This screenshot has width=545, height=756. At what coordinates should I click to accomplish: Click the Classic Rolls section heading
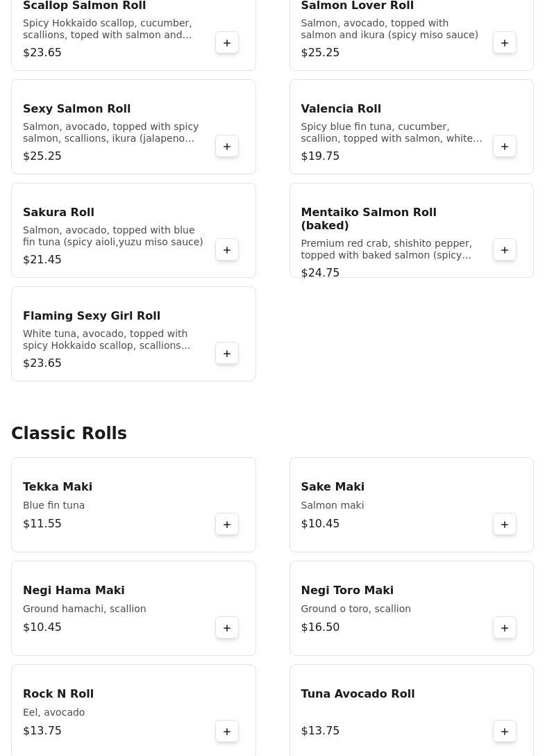coord(69,434)
